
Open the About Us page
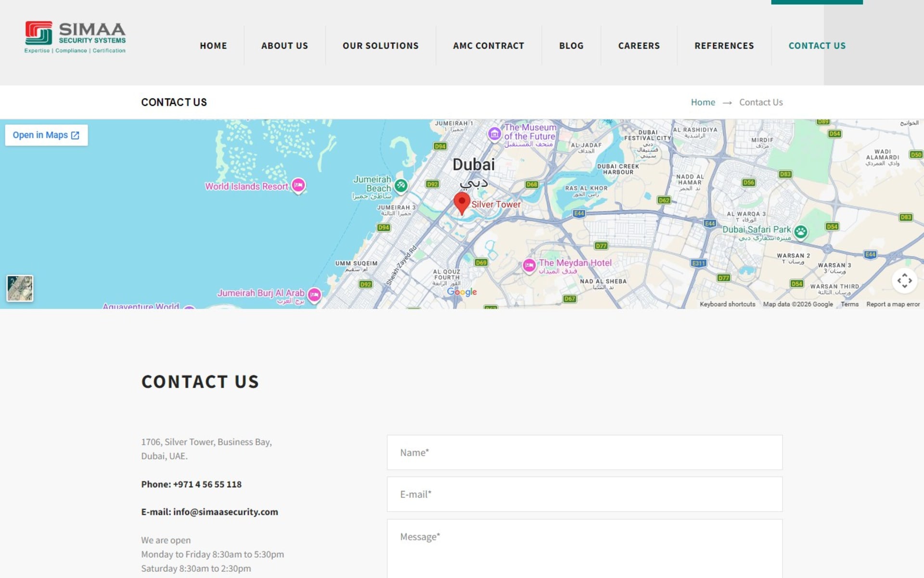(x=284, y=46)
